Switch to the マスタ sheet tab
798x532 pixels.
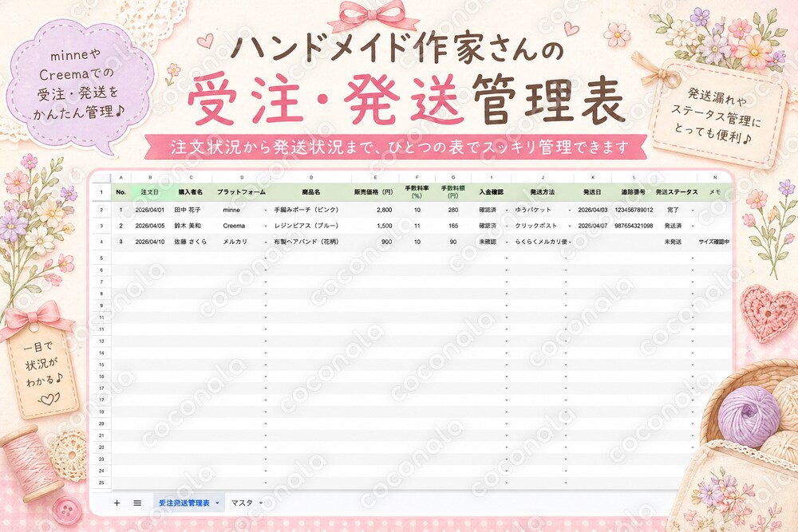point(242,502)
